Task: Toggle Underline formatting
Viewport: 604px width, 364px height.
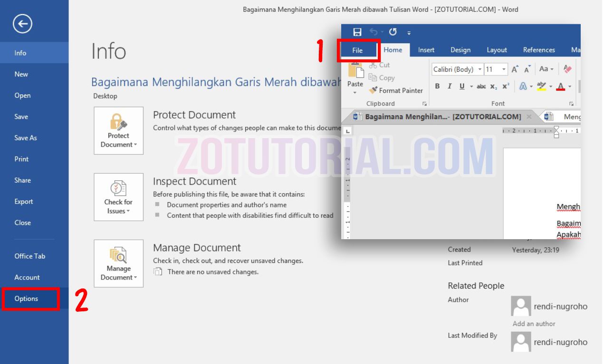Action: [x=462, y=86]
